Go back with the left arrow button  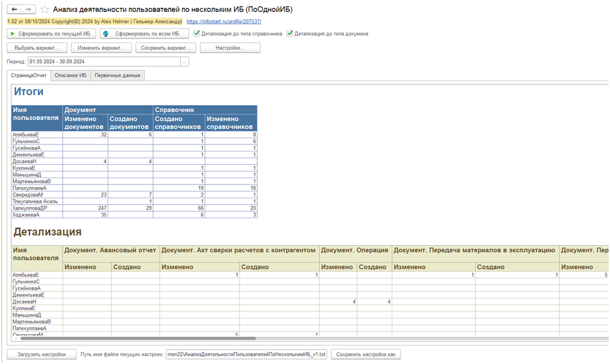14,9
